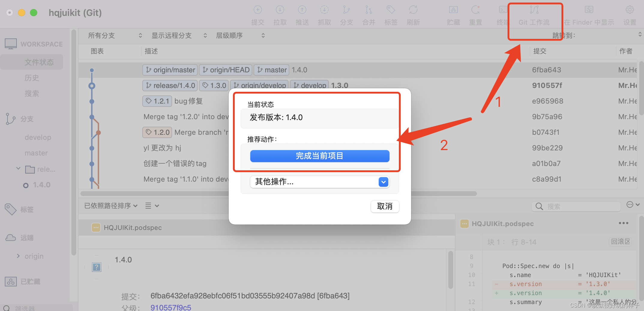The height and width of the screenshot is (311, 644).
Task: Click the release/1.4.0 branch label
Action: [x=170, y=86]
